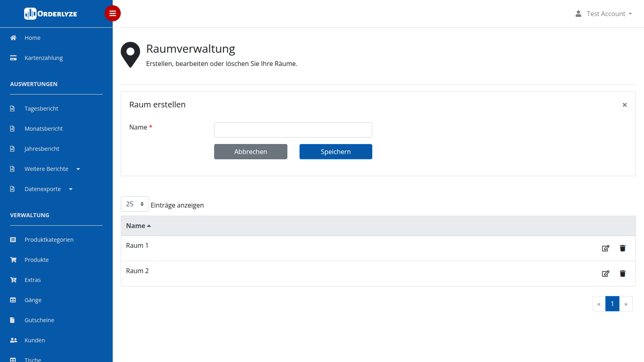This screenshot has width=644, height=362.
Task: Click the Kunden users icon
Action: click(x=14, y=340)
